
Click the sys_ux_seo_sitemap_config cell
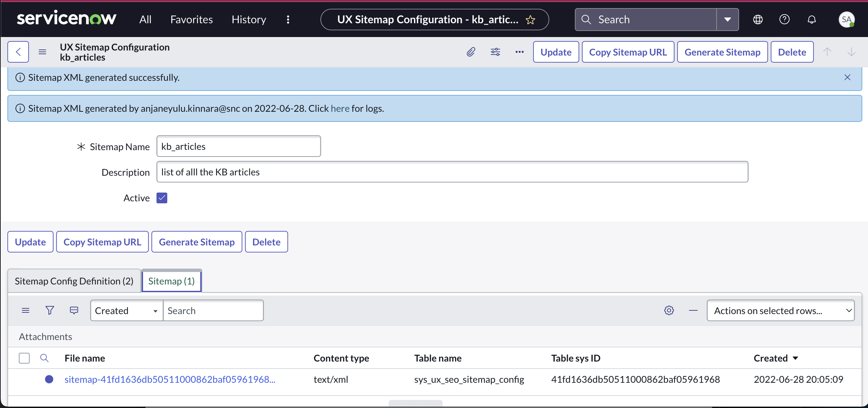(469, 379)
